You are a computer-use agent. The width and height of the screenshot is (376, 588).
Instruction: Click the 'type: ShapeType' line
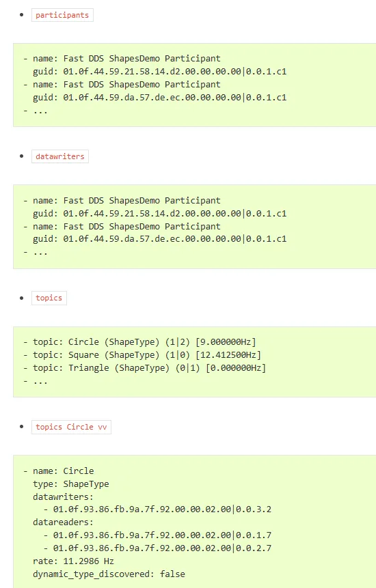tap(71, 484)
